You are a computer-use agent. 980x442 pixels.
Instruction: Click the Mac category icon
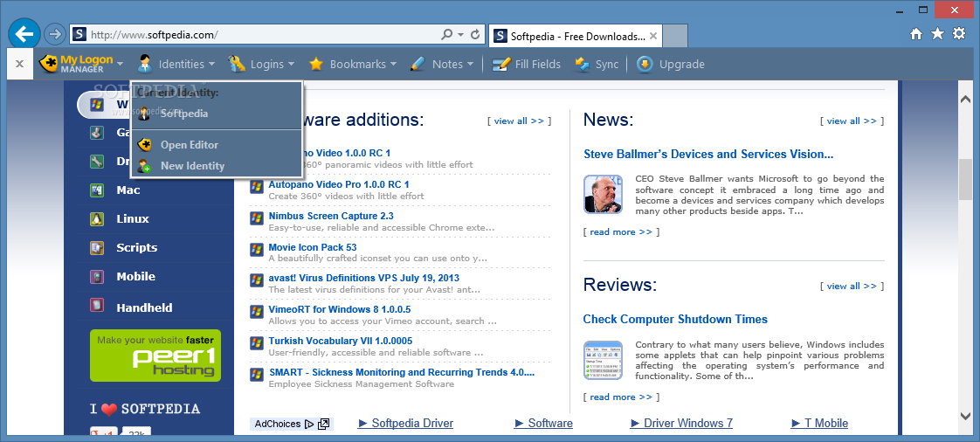[96, 190]
